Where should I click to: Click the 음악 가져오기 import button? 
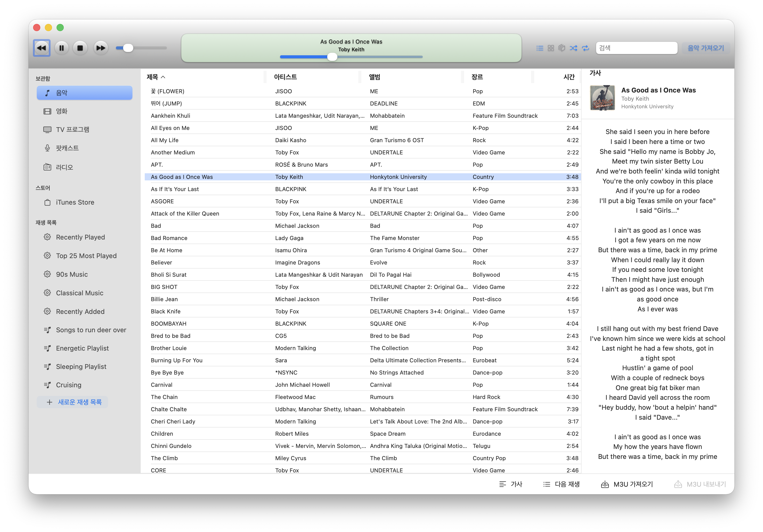(705, 48)
